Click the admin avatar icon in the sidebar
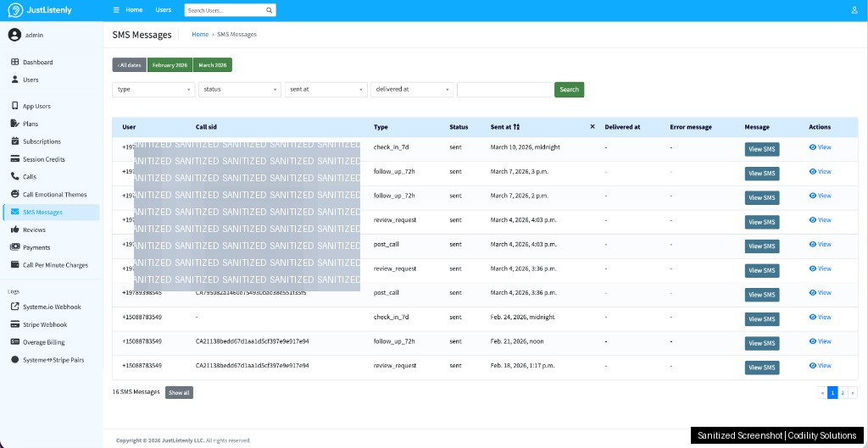868x448 pixels. [14, 35]
